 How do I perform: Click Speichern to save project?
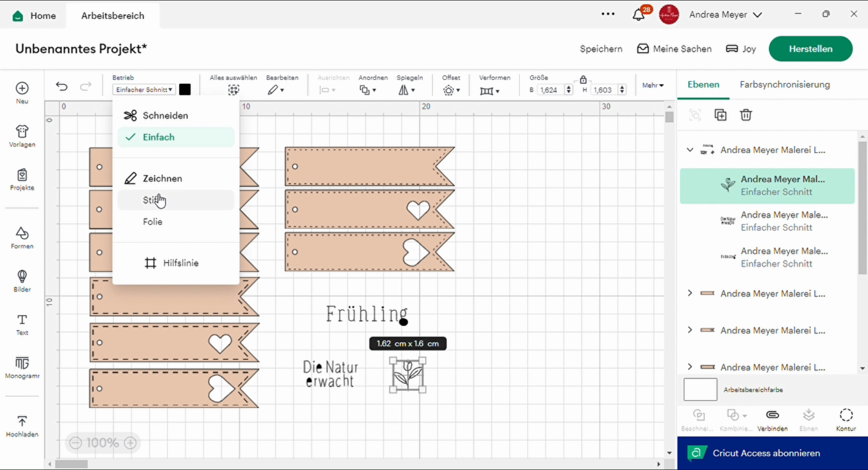point(601,49)
